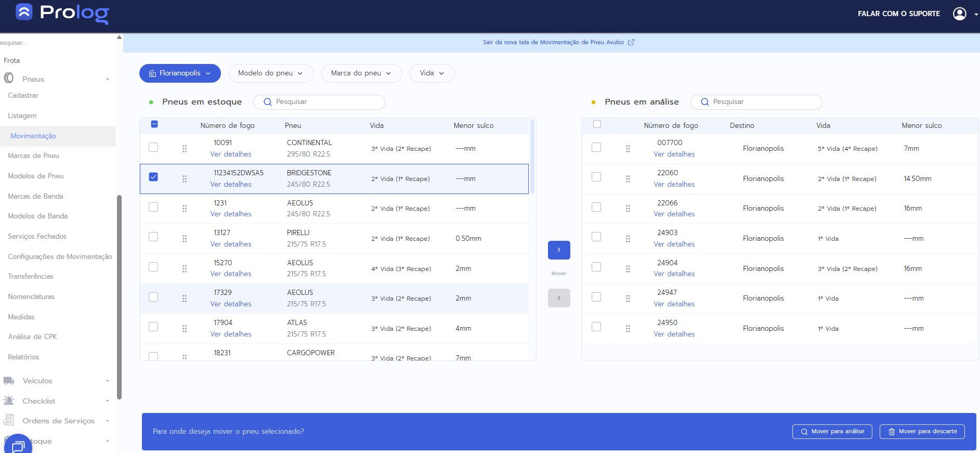Open the chat support bubble icon
The height and width of the screenshot is (453, 980).
tap(18, 445)
